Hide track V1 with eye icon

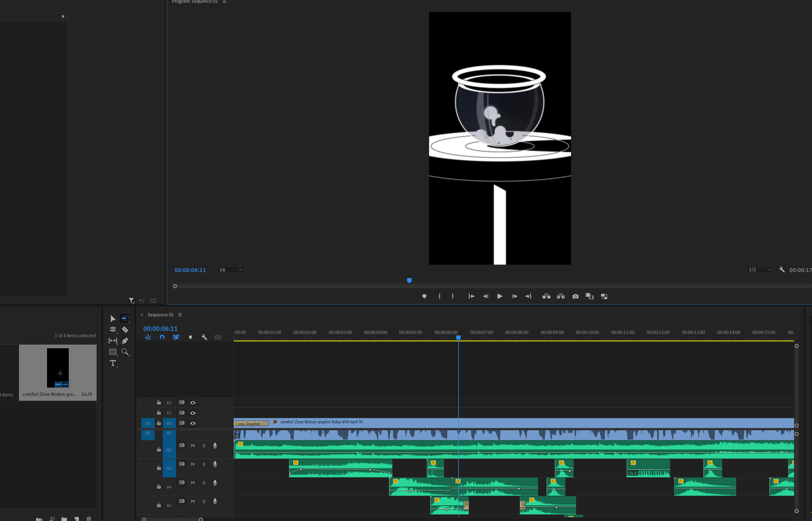pyautogui.click(x=193, y=423)
